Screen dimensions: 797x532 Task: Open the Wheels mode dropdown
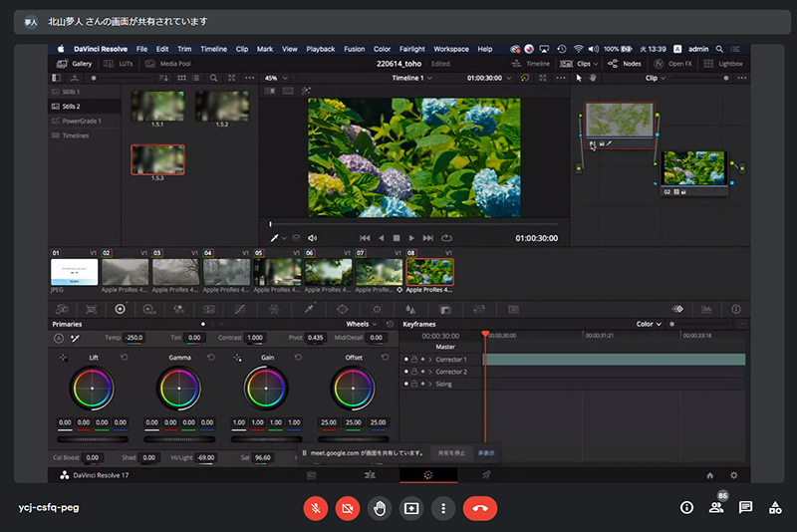362,324
